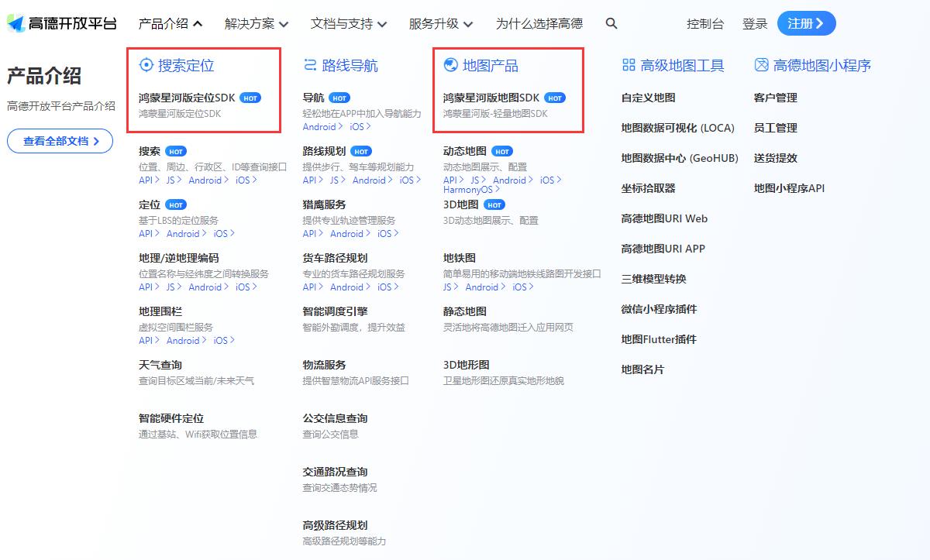Open 定位 Android link
930x560 pixels.
pyautogui.click(x=186, y=233)
